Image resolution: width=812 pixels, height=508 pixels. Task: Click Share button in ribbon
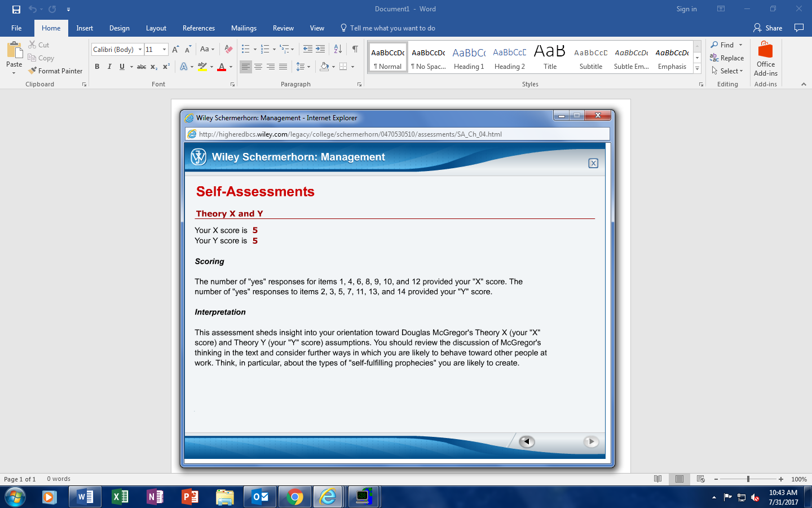768,28
